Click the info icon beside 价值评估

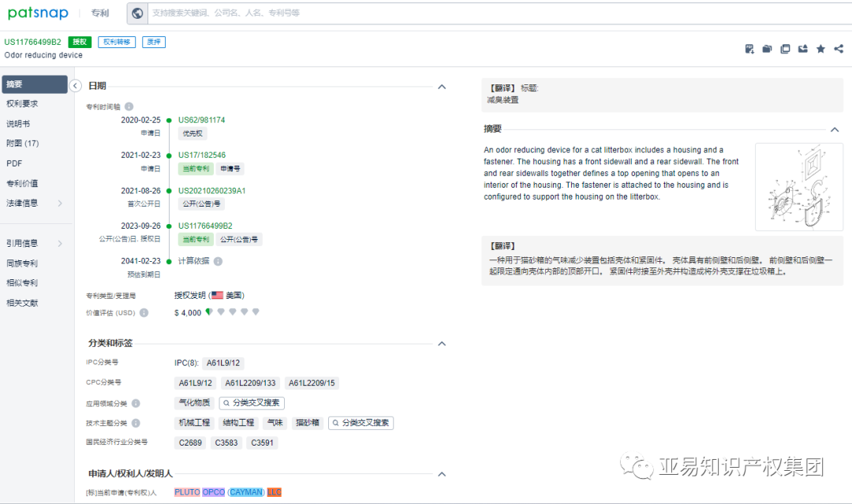pyautogui.click(x=143, y=311)
